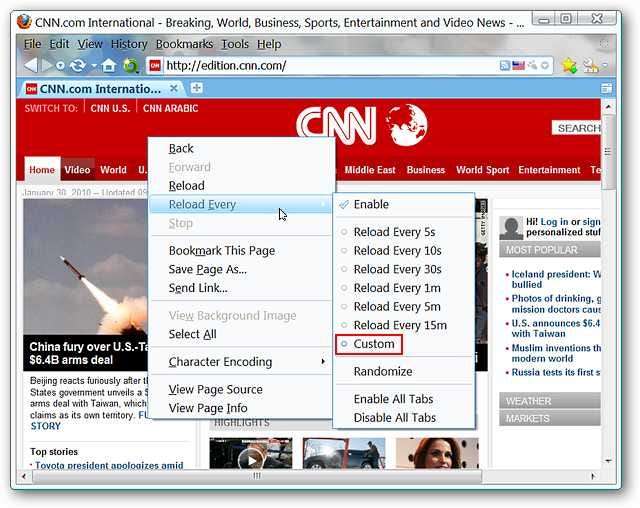The width and height of the screenshot is (640, 508).
Task: Open the Help menu
Action: [269, 44]
